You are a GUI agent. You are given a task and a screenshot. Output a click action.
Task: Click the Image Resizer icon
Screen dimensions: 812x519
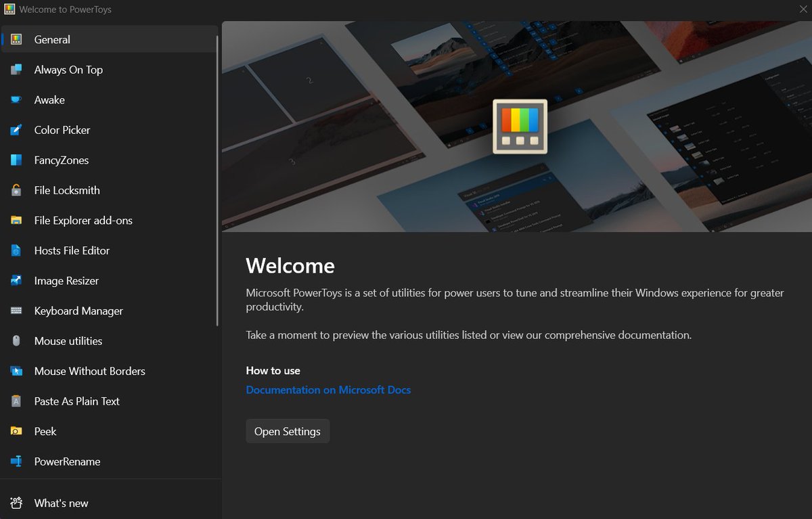16,281
